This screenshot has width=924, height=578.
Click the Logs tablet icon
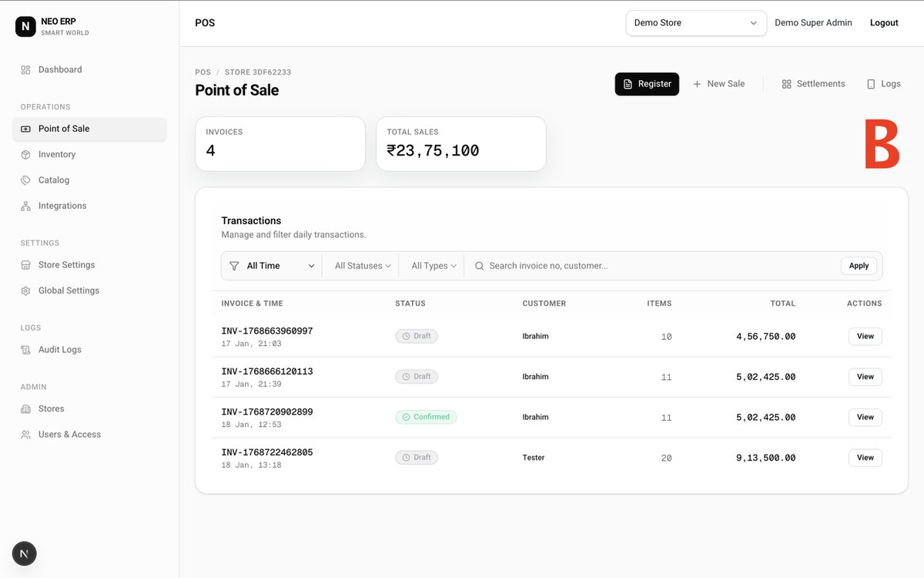871,84
